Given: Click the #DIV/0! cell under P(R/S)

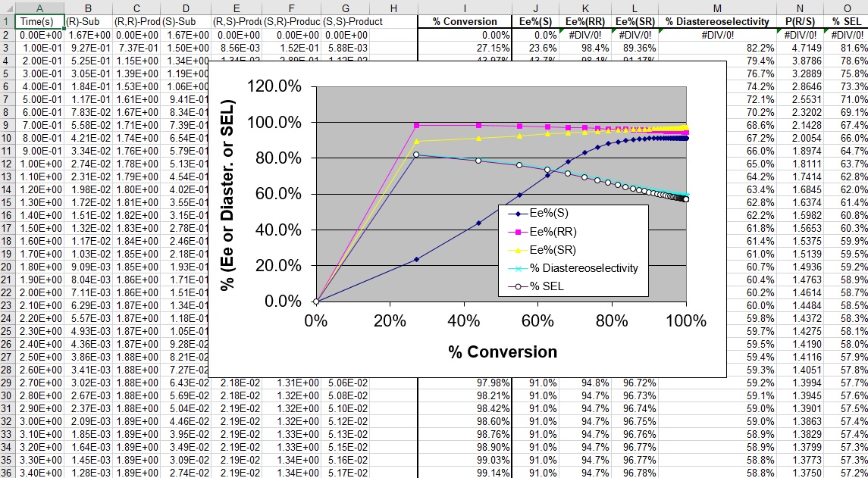Looking at the screenshot, I should pos(800,35).
